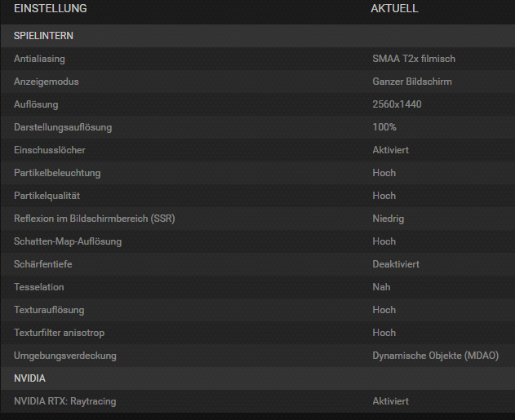Open Dynamische Objekte (MDAO) value
The image size is (515, 420).
pyautogui.click(x=436, y=356)
